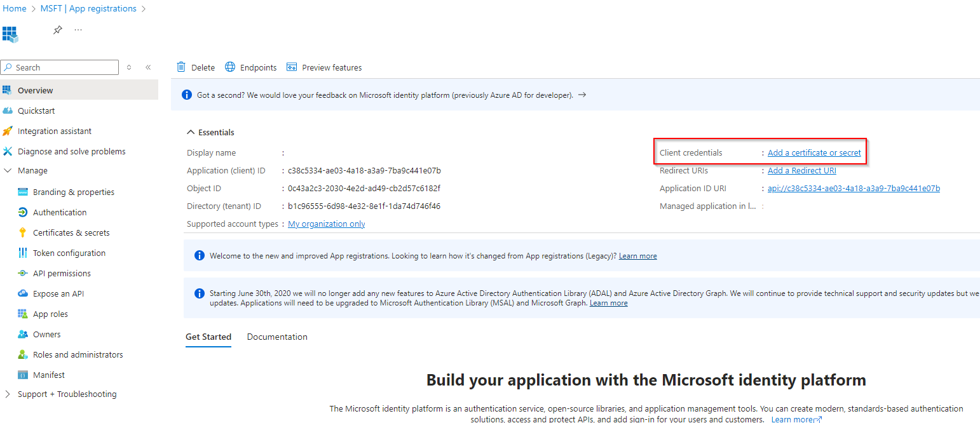Click the Endpoints globe icon
The width and height of the screenshot is (980, 423).
pos(230,67)
